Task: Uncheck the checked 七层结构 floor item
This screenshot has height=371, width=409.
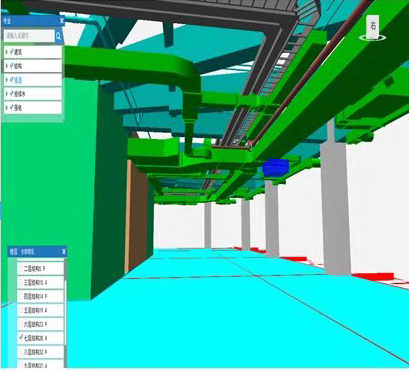Action: pos(21,338)
